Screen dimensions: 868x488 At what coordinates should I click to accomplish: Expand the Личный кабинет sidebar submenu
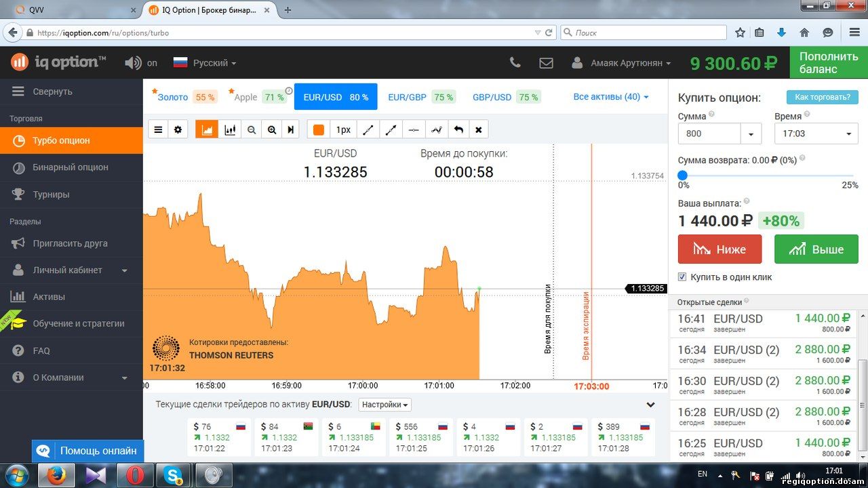click(71, 270)
